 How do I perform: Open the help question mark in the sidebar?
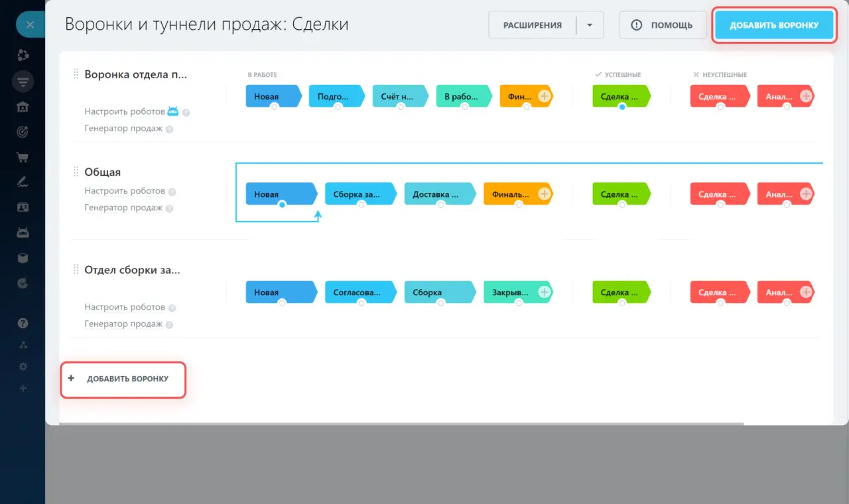point(23,324)
